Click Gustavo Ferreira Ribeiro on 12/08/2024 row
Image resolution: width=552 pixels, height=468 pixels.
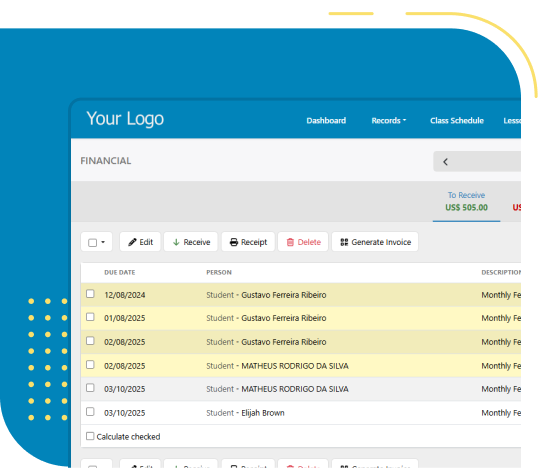(283, 295)
